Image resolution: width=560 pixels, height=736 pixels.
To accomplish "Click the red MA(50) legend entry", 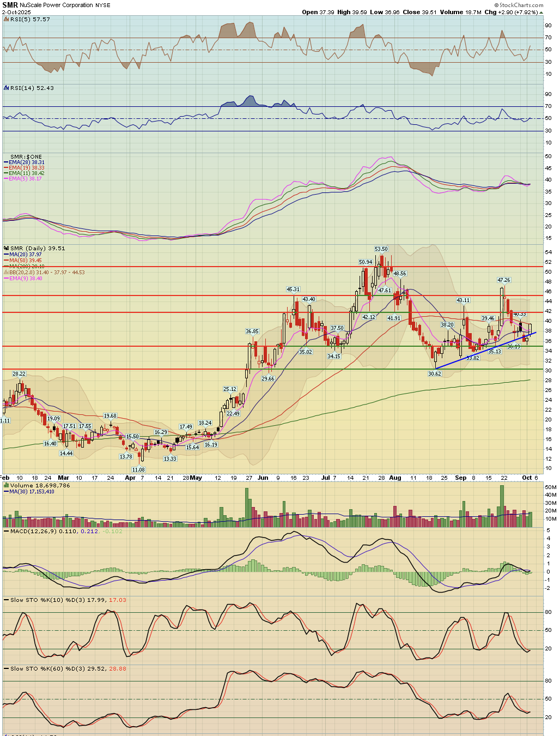I will point(25,261).
